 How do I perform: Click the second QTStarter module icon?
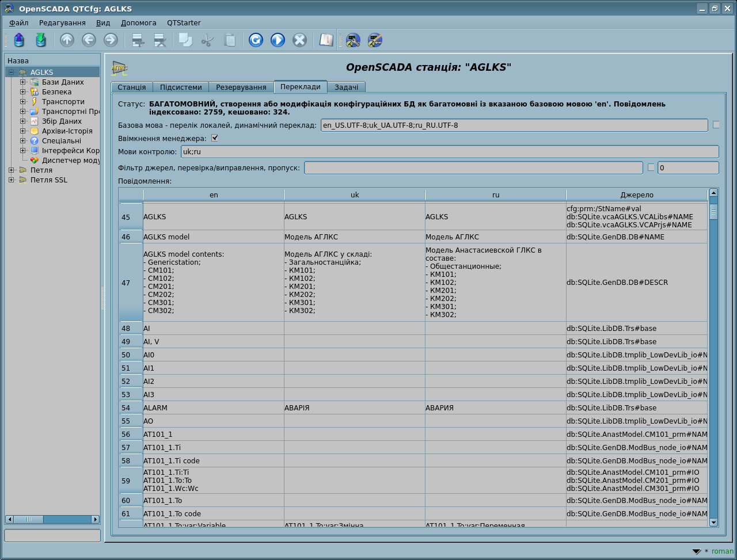(375, 40)
